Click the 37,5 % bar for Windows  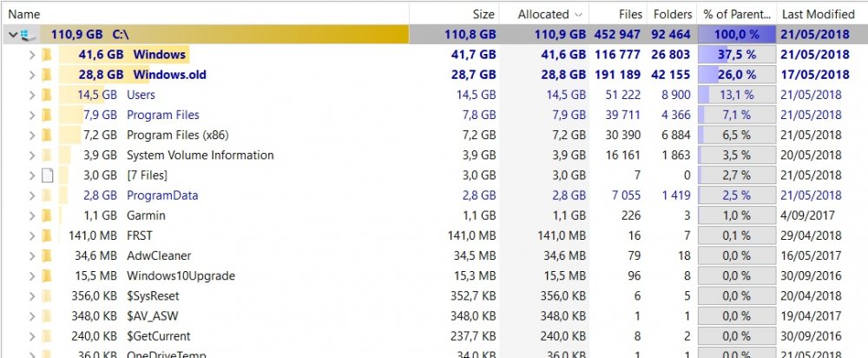[x=737, y=55]
